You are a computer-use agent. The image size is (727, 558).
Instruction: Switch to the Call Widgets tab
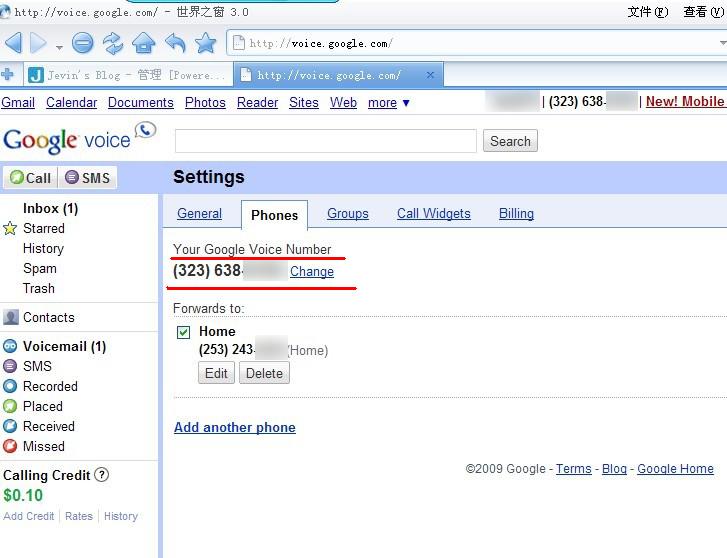pyautogui.click(x=434, y=213)
